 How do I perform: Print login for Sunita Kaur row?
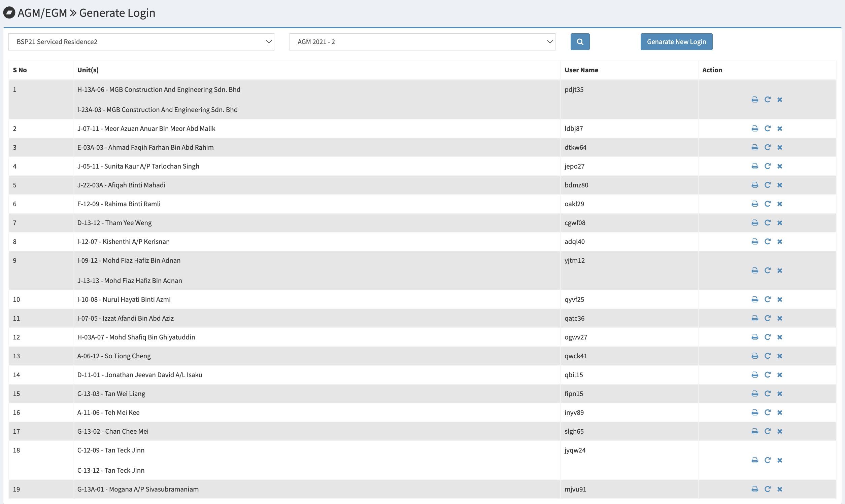pos(755,166)
